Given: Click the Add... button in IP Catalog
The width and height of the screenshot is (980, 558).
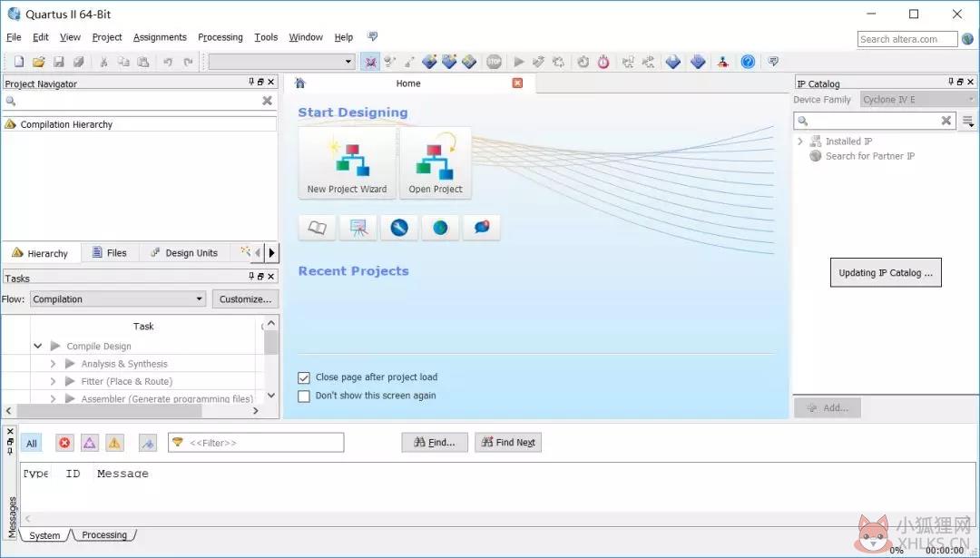Looking at the screenshot, I should click(x=828, y=408).
